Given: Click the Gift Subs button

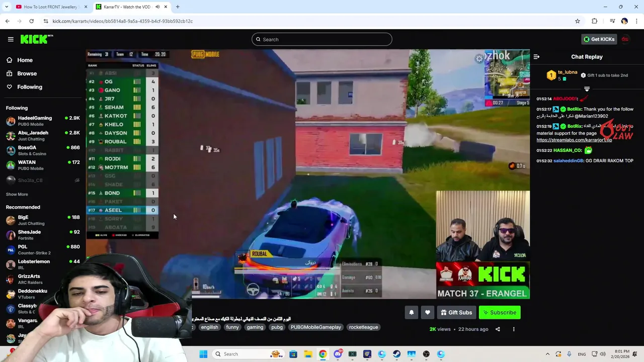Looking at the screenshot, I should coord(456,312).
